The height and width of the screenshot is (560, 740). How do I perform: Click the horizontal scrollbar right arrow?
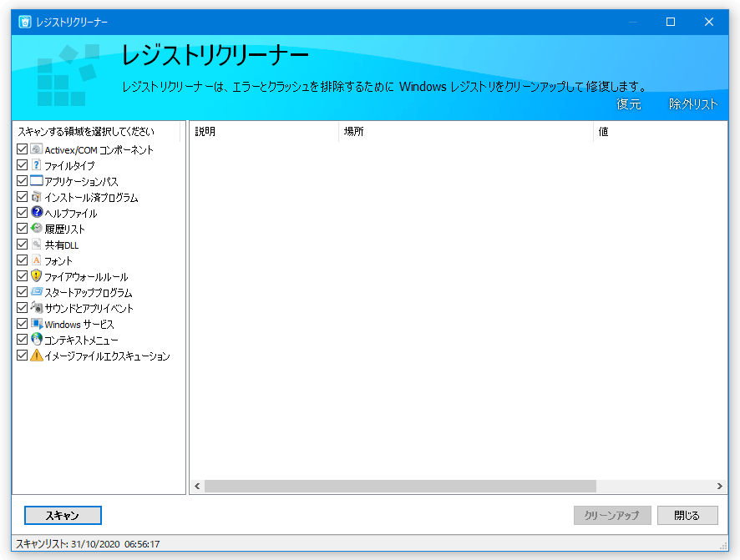(720, 486)
